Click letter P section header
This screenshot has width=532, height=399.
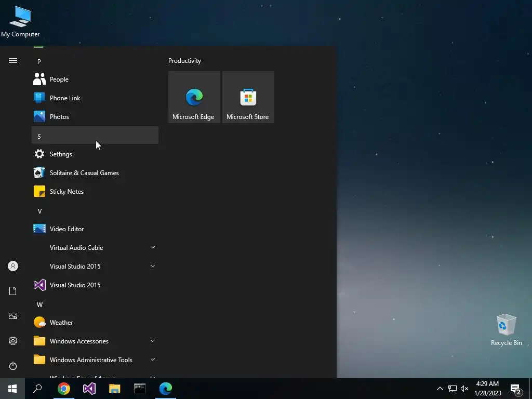[x=95, y=61]
